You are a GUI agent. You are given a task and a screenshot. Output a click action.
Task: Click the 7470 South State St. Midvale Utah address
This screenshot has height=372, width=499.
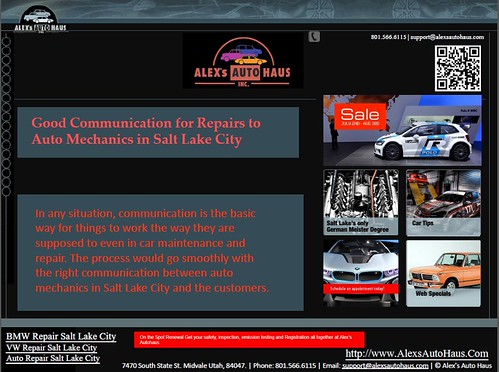(184, 366)
